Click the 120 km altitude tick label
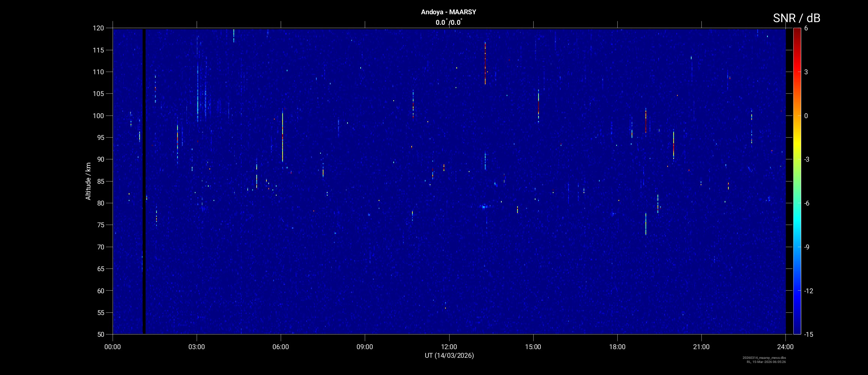The height and width of the screenshot is (375, 868). [98, 28]
